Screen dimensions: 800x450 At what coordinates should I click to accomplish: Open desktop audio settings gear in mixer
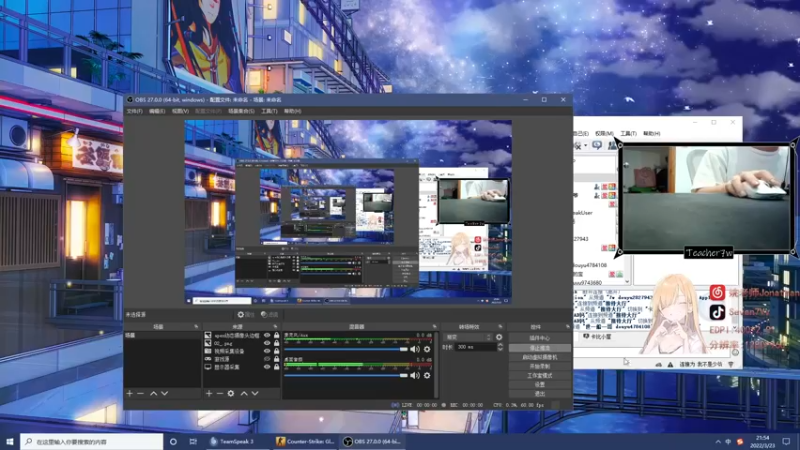(x=427, y=376)
